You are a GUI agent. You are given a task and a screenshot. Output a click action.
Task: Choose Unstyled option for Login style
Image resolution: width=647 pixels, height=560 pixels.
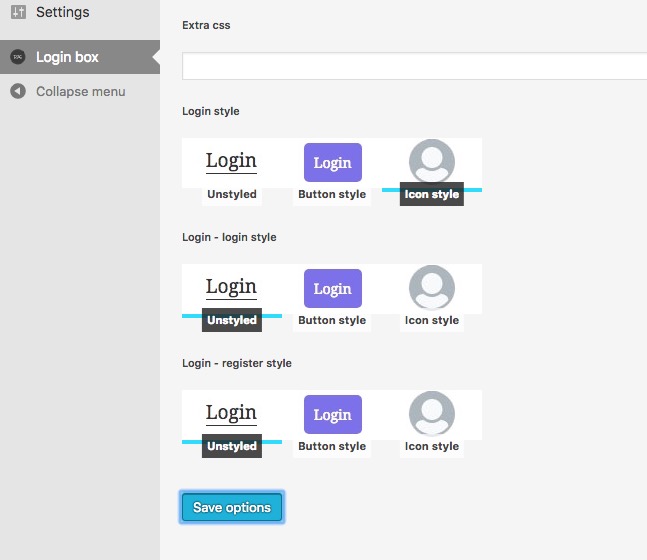tap(232, 194)
